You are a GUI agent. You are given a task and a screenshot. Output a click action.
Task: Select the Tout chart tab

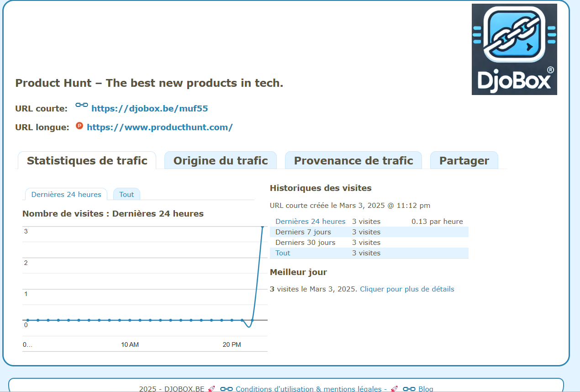point(127,194)
